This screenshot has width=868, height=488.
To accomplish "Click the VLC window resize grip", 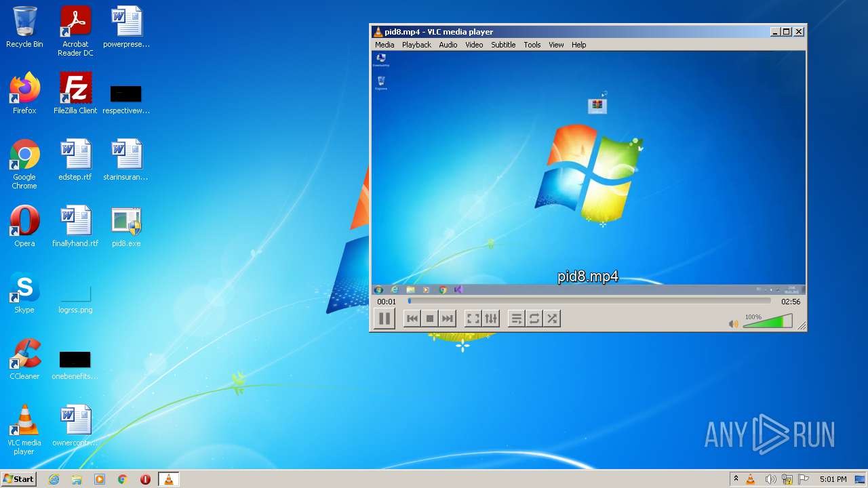I will point(802,326).
